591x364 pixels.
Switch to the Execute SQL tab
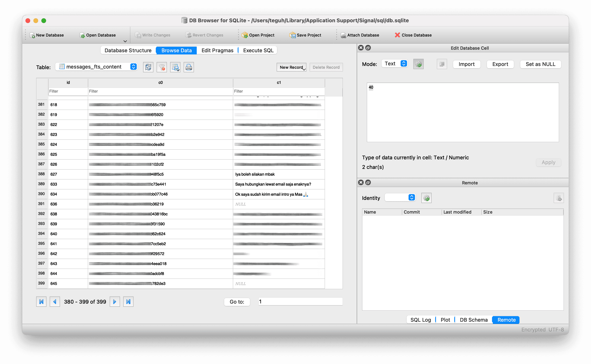click(x=258, y=50)
